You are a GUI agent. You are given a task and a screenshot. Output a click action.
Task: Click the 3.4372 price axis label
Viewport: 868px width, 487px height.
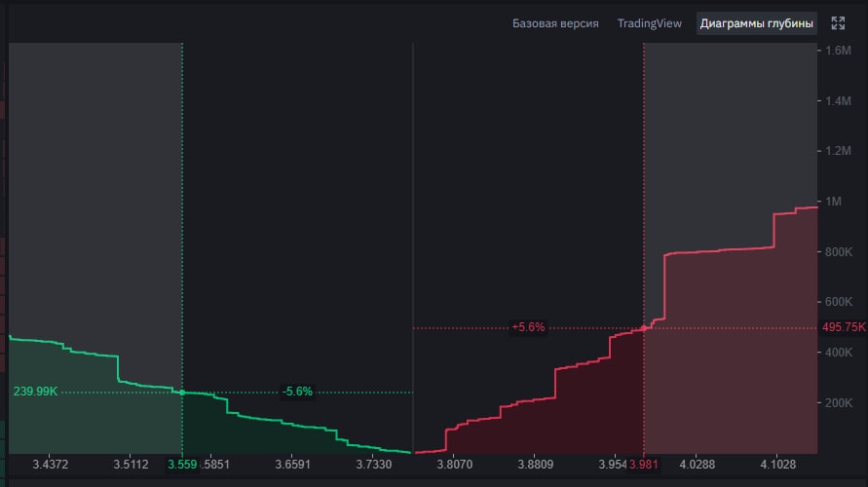pos(51,465)
